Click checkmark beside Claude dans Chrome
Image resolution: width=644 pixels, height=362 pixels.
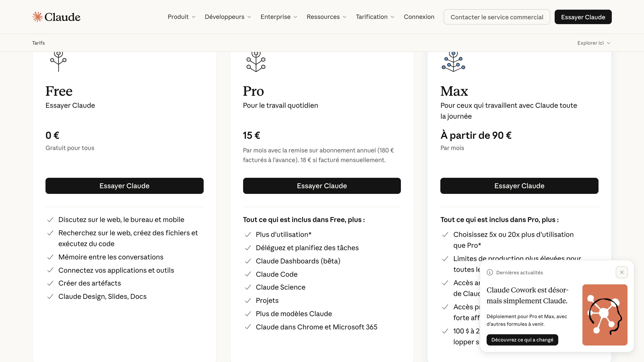pyautogui.click(x=248, y=327)
